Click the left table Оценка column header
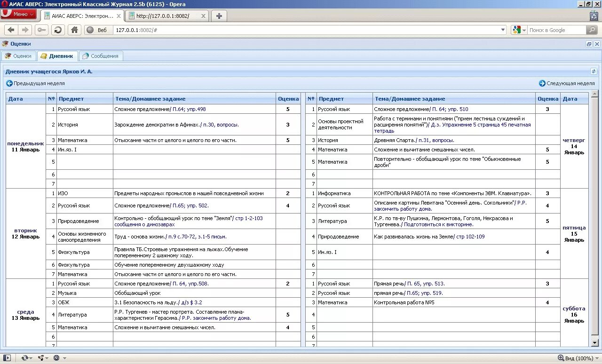 tap(288, 99)
